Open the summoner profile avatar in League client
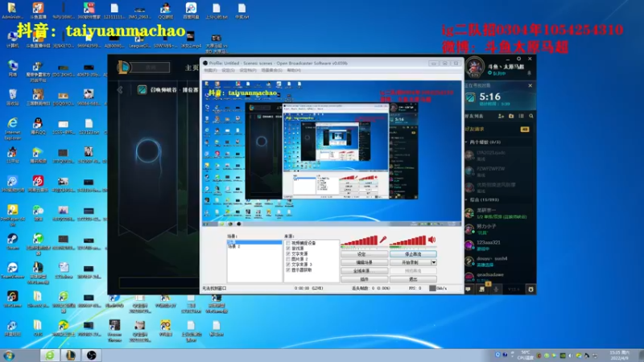This screenshot has width=644, height=362. (x=475, y=67)
